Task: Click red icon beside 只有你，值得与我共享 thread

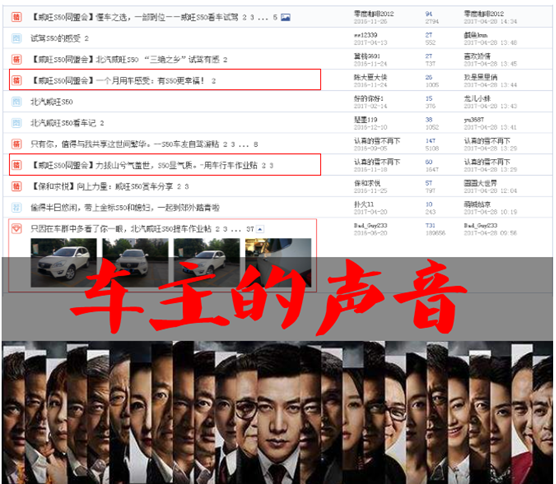Action: tap(16, 144)
